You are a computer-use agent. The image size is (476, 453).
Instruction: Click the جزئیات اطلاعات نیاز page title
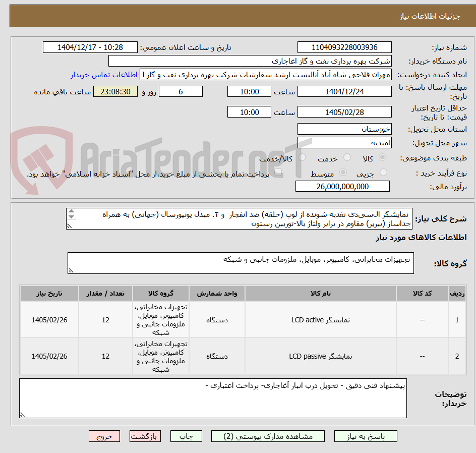pos(430,16)
